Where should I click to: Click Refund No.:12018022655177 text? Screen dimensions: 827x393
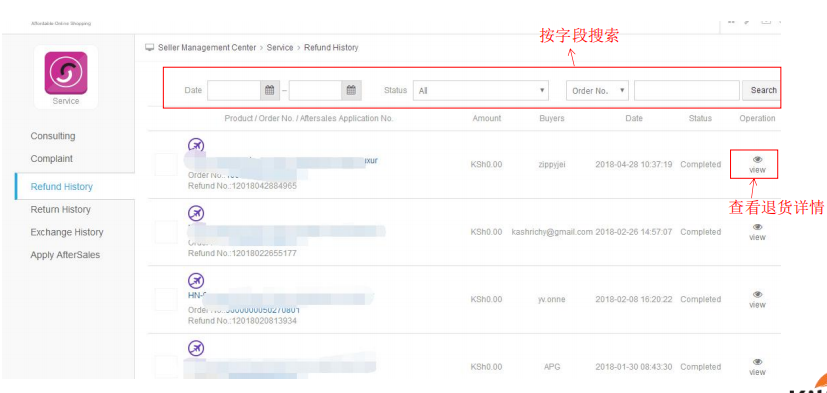tap(243, 253)
